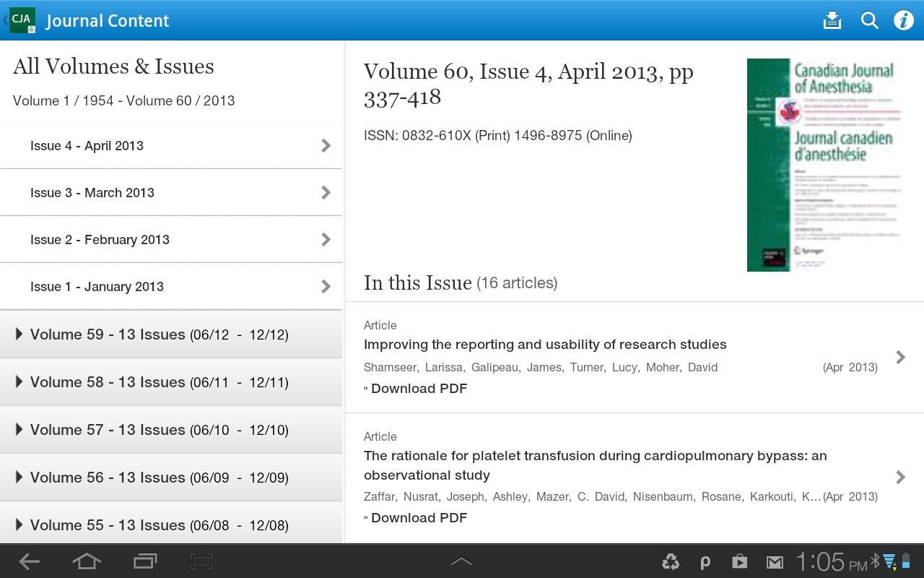Select Volume 58 - 13 Issues label
The width and height of the screenshot is (924, 578).
click(108, 382)
